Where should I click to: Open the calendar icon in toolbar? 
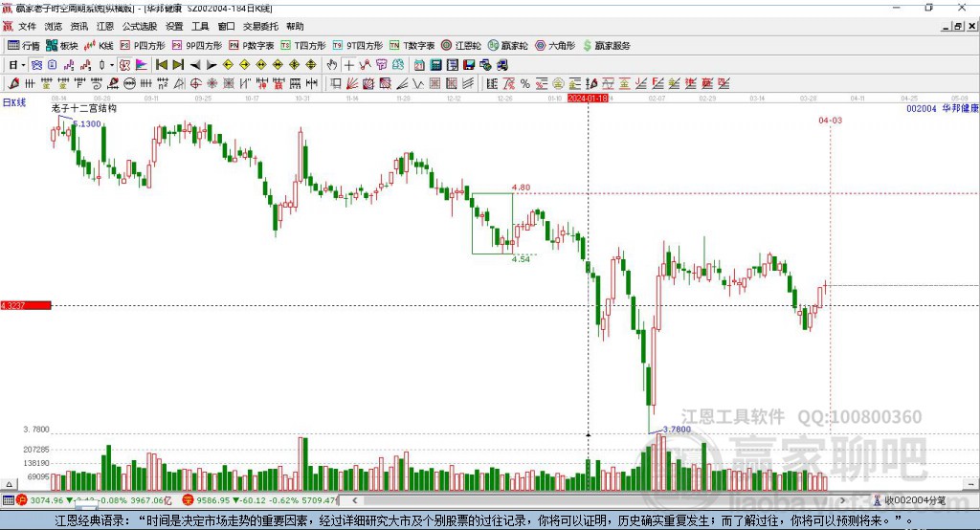pyautogui.click(x=419, y=64)
